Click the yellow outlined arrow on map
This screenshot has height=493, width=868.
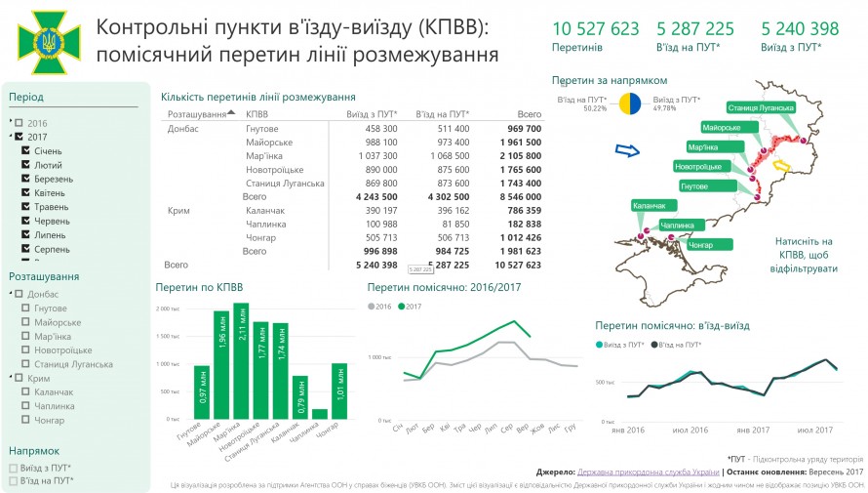[783, 166]
